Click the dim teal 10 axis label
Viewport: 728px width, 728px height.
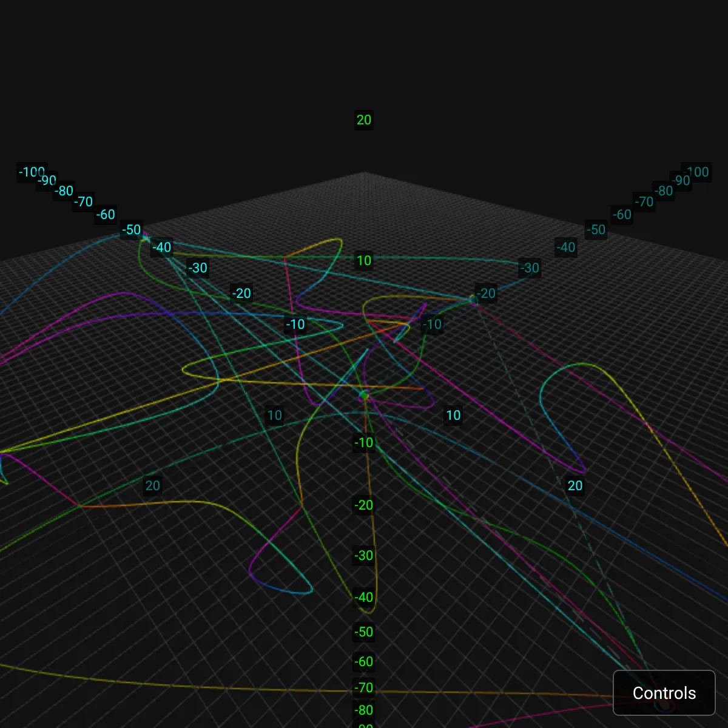tap(275, 416)
